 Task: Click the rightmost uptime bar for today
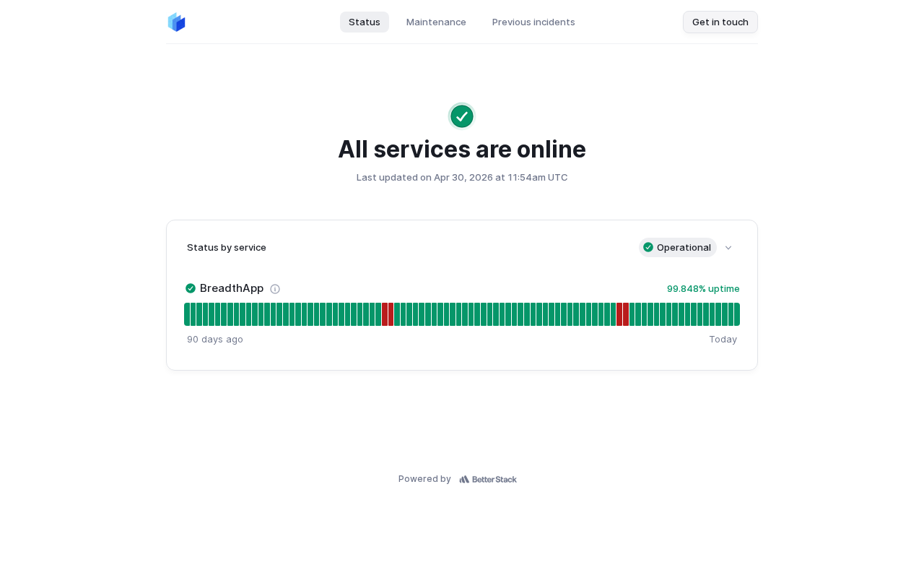[x=737, y=314]
